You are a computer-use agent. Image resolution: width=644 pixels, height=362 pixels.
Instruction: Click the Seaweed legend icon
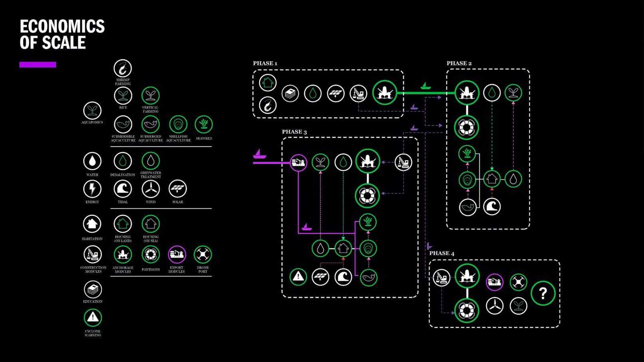coord(204,125)
